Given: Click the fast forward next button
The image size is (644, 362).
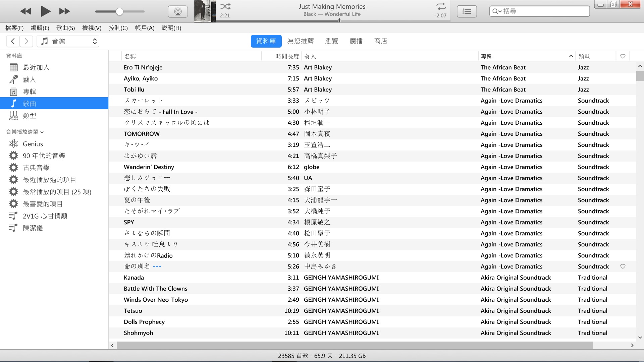Looking at the screenshot, I should click(64, 11).
